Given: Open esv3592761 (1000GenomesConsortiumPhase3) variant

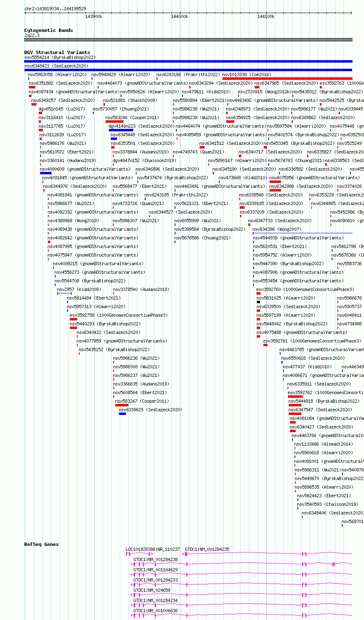Looking at the screenshot, I should pos(312,341).
